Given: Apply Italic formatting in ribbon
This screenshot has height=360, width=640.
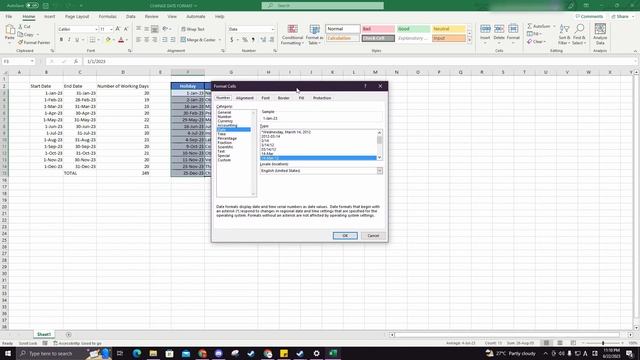Looking at the screenshot, I should 69,40.
